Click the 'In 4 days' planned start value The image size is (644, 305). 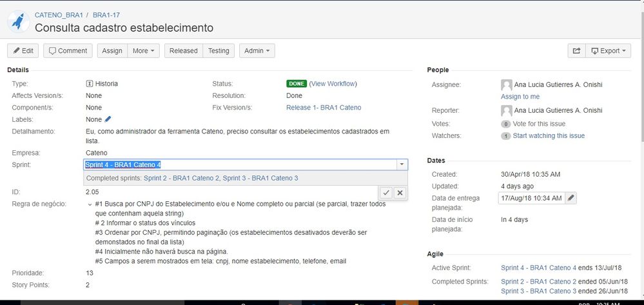tap(514, 220)
